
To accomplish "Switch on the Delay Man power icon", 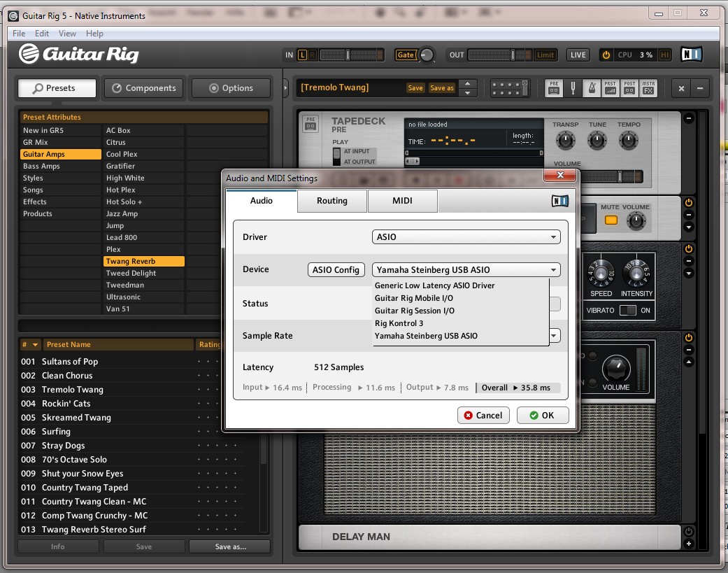I will coord(689,531).
